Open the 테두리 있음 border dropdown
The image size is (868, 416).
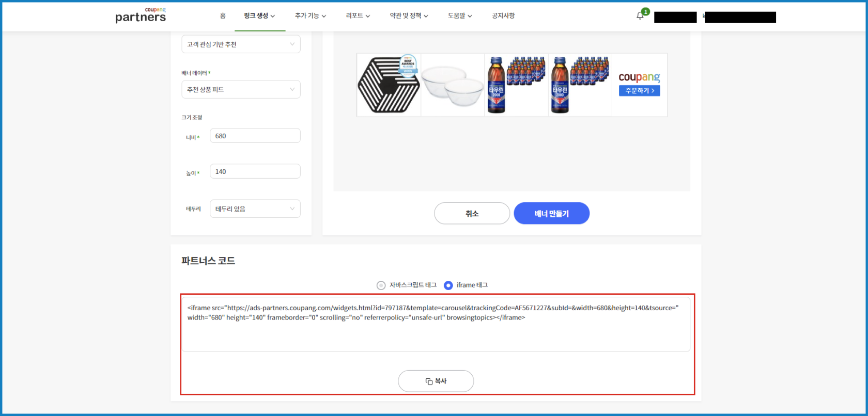(255, 209)
